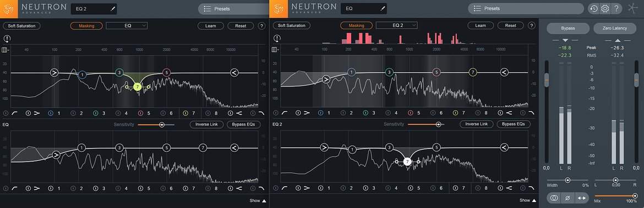The width and height of the screenshot is (644, 208).
Task: Toggle Masking mode in right window
Action: point(356,25)
